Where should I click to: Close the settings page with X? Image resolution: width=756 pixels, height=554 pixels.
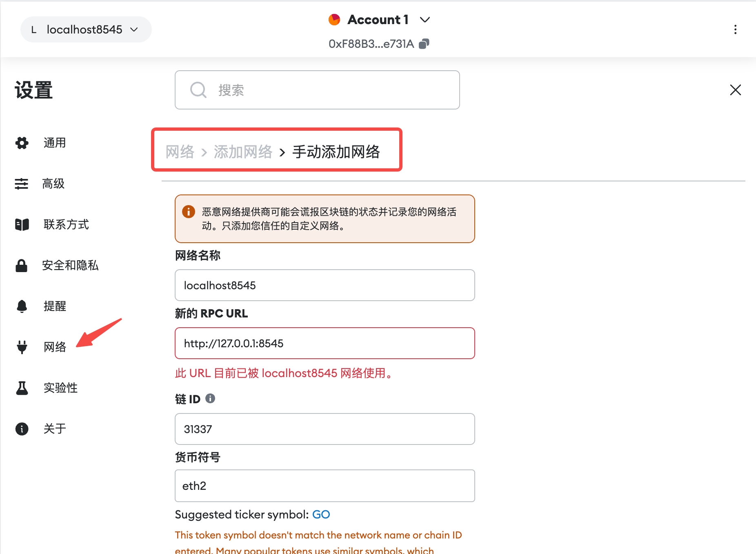point(735,90)
